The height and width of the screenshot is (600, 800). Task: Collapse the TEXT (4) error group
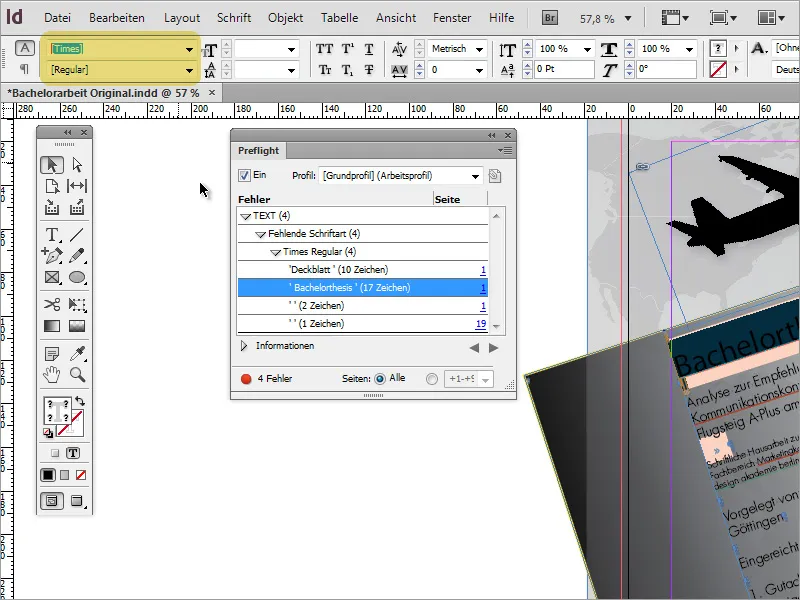point(245,216)
